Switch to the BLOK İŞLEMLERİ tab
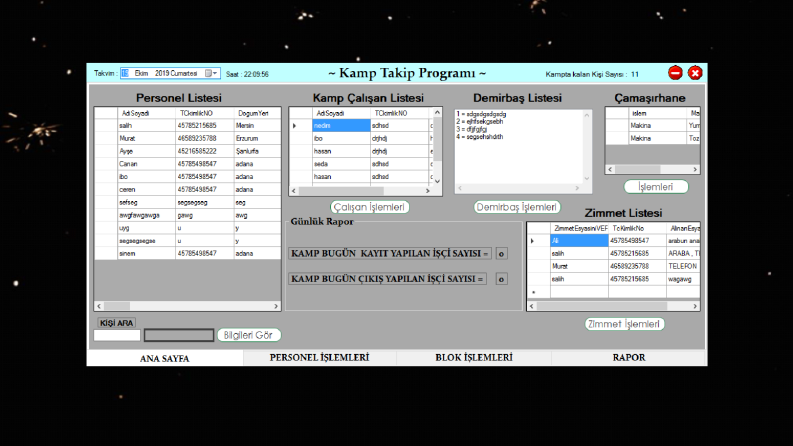 (474, 358)
